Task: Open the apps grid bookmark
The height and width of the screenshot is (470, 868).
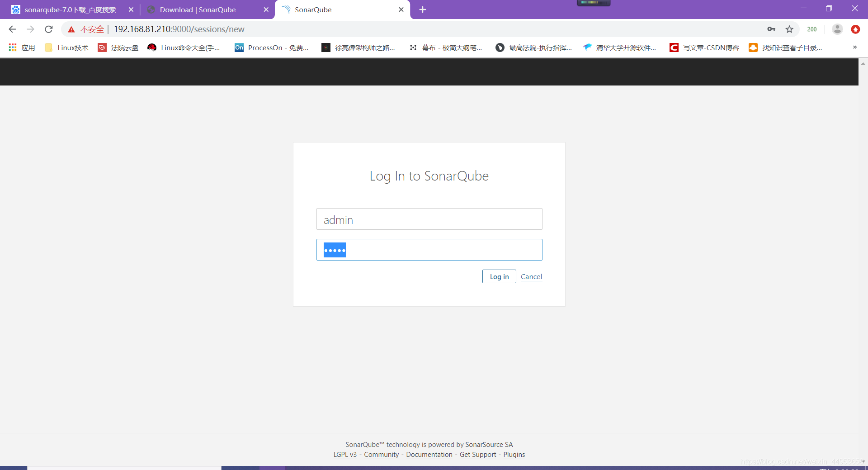Action: coord(22,47)
